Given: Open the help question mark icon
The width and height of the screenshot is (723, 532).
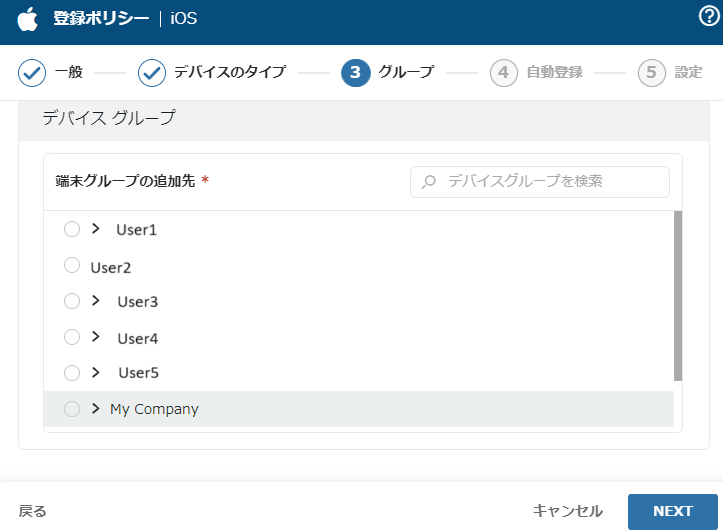Looking at the screenshot, I should [709, 17].
